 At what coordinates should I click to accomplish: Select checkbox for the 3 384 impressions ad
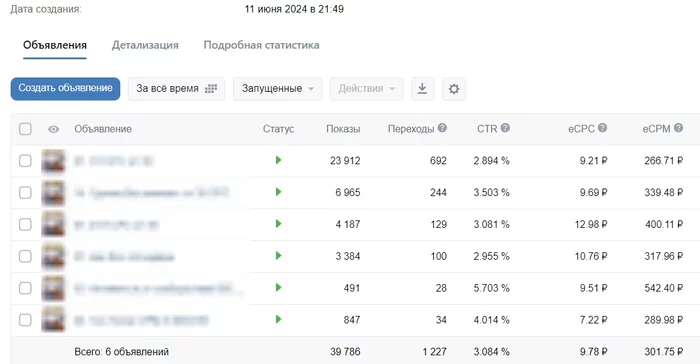[25, 256]
